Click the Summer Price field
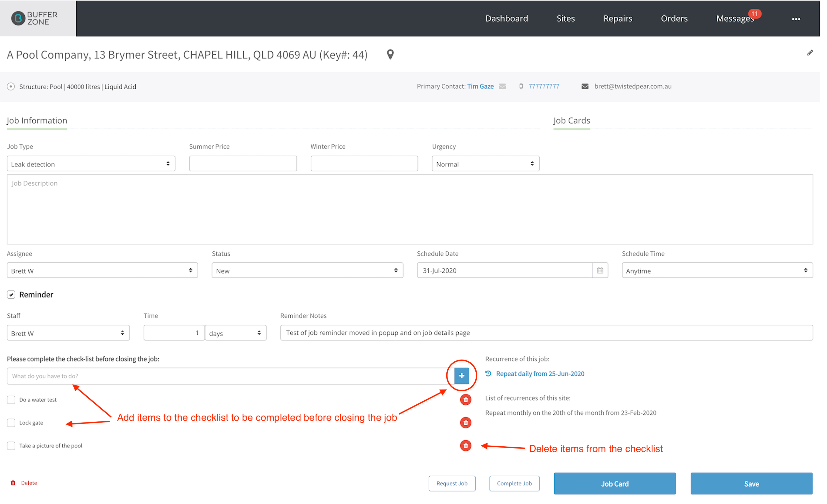 pyautogui.click(x=243, y=164)
